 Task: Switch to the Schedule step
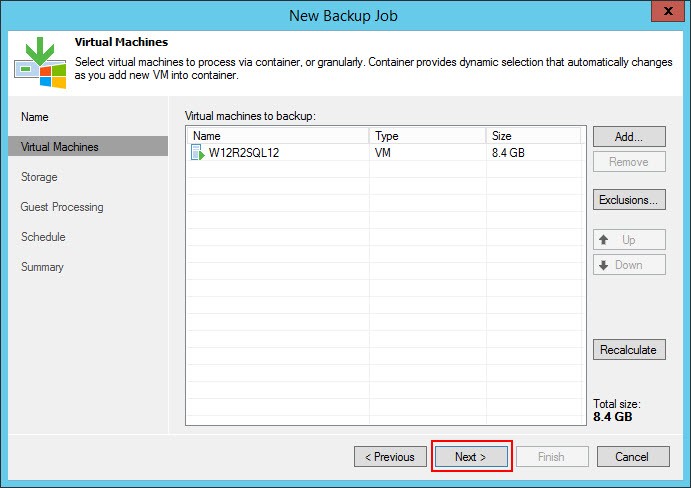pyautogui.click(x=43, y=237)
